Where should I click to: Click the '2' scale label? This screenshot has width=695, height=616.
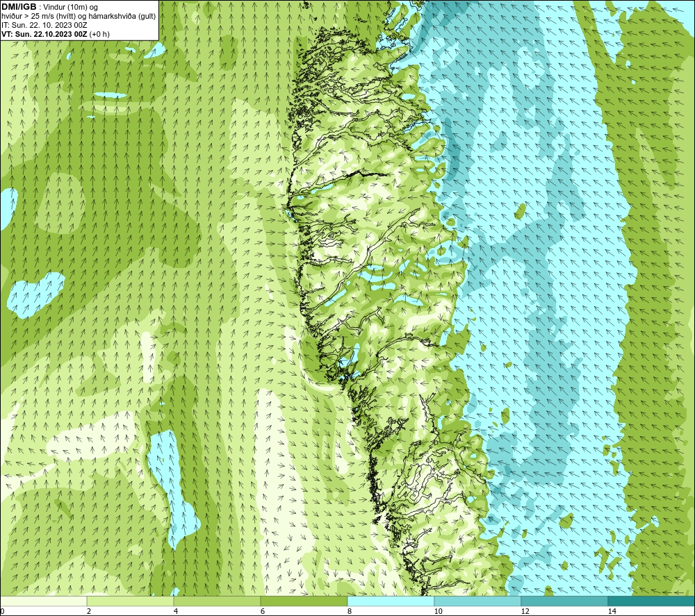[x=89, y=611]
